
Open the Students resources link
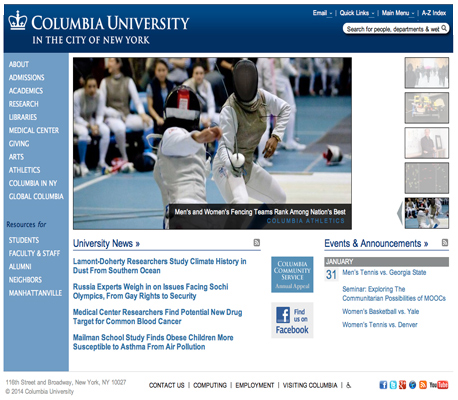[x=24, y=240]
